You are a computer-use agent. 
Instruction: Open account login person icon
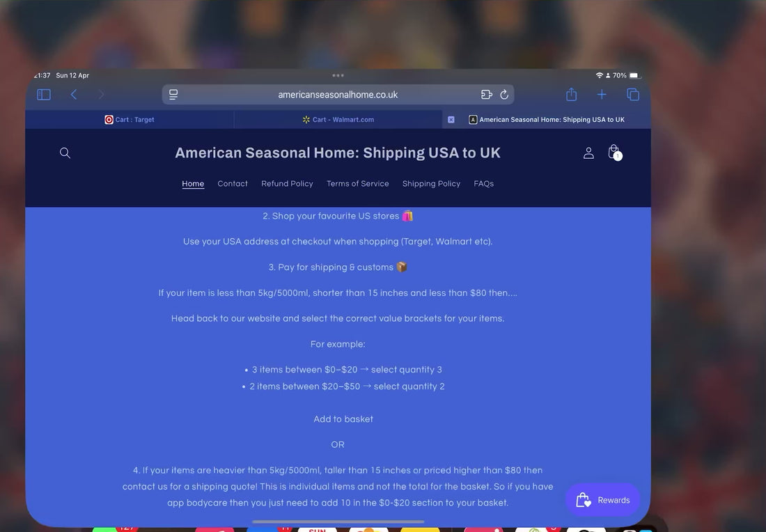(588, 153)
